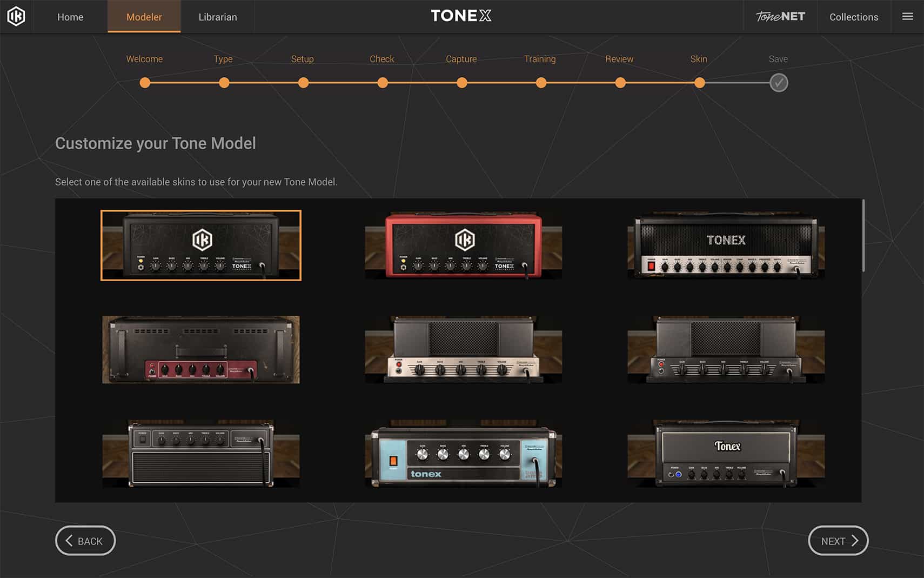Screen dimensions: 924x578
Task: Open the Collections section
Action: pyautogui.click(x=853, y=17)
